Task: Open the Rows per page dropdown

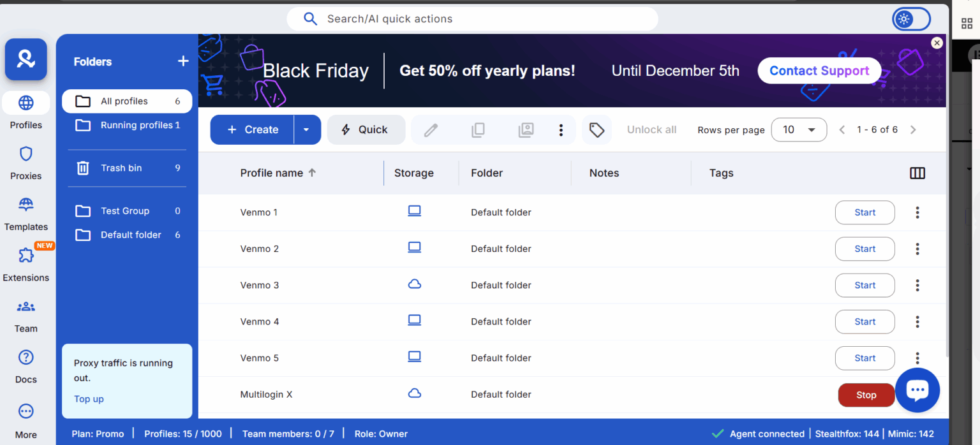Action: (x=799, y=130)
